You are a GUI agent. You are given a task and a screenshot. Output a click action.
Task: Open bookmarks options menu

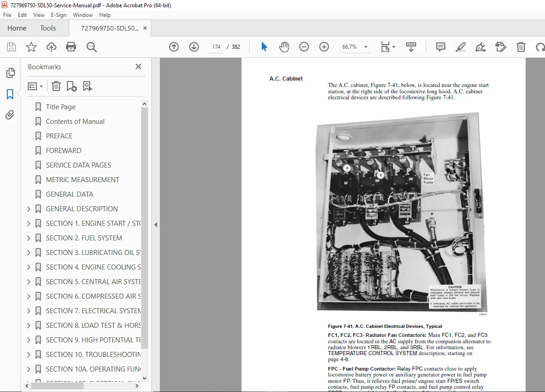35,86
